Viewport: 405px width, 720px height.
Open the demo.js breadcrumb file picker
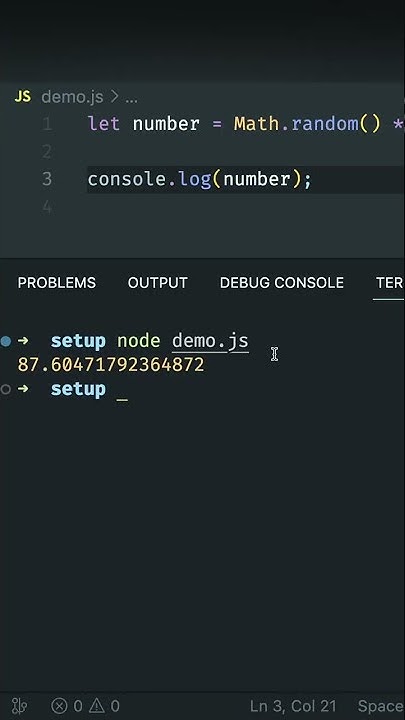[x=72, y=97]
